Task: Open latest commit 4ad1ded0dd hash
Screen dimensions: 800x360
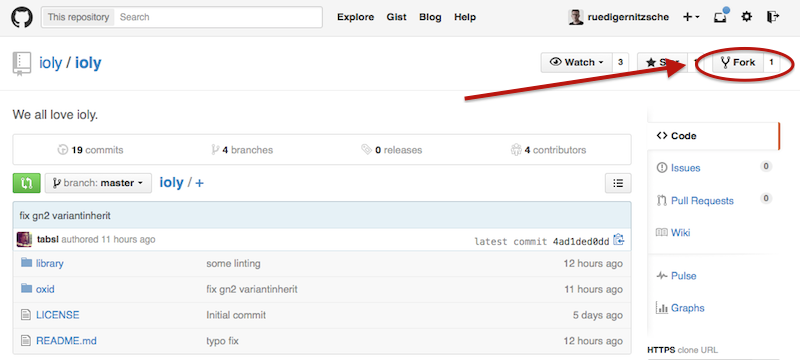Action: point(581,241)
